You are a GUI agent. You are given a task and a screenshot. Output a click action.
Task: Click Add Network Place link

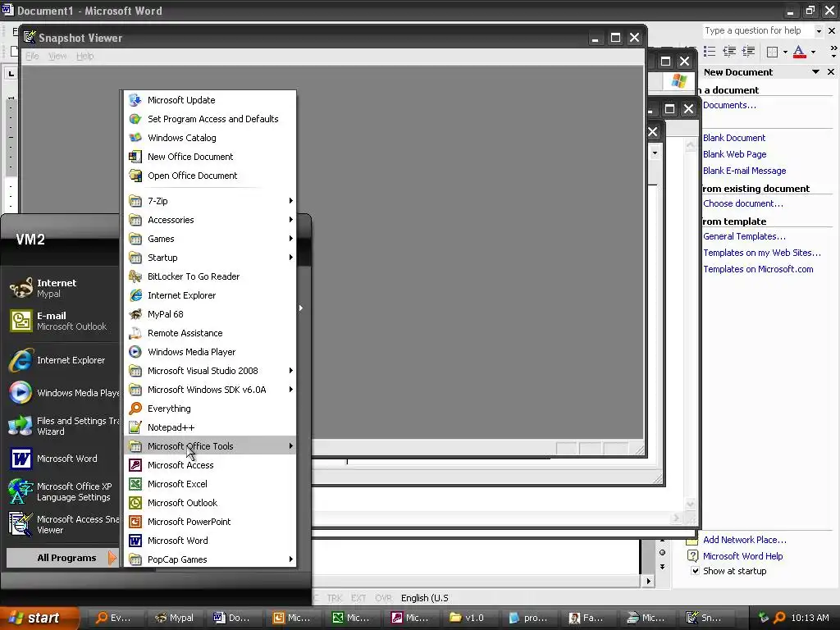745,540
